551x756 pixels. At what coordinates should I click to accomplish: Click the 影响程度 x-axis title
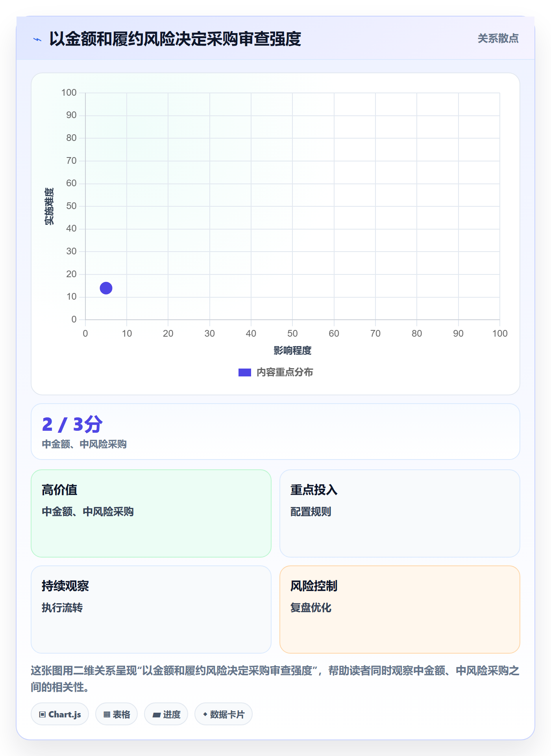click(x=292, y=350)
